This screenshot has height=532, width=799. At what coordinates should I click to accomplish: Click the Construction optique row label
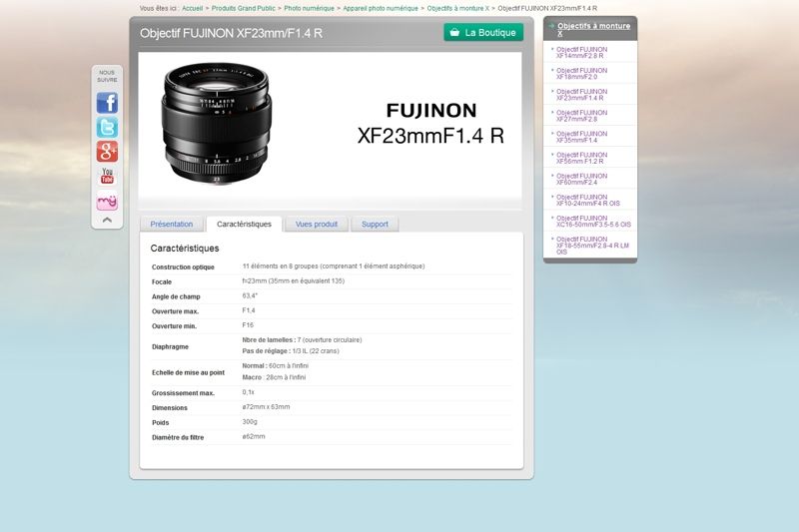coord(183,266)
